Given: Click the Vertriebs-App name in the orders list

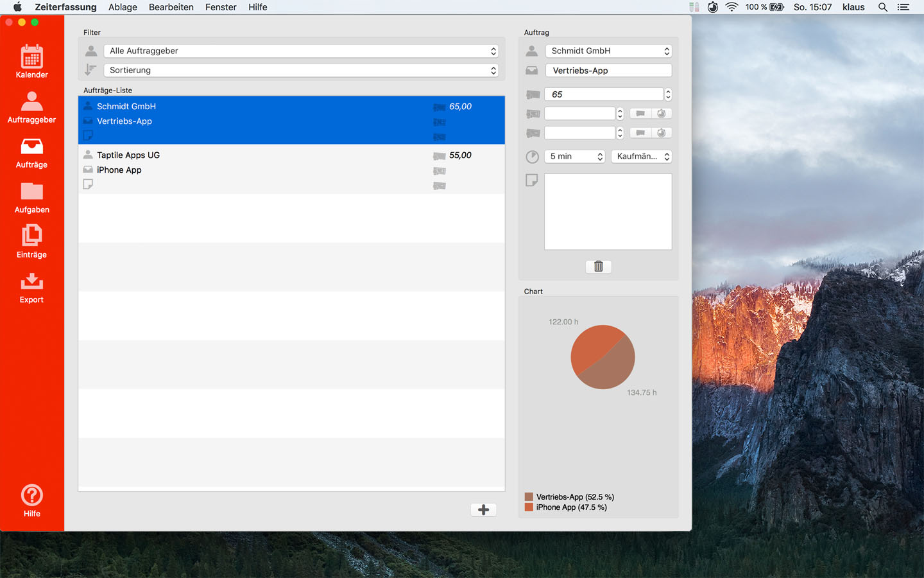Looking at the screenshot, I should [124, 121].
